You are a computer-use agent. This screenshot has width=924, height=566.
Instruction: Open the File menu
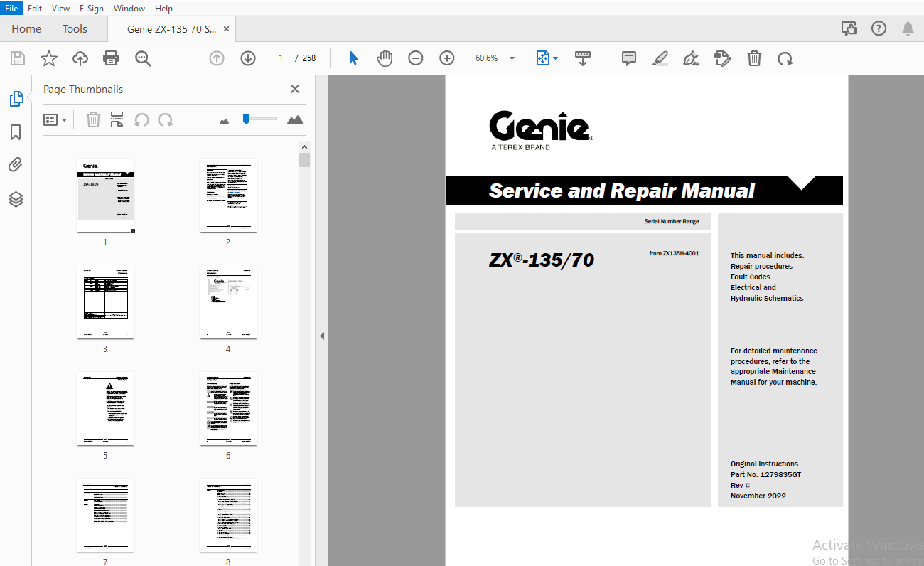click(11, 8)
